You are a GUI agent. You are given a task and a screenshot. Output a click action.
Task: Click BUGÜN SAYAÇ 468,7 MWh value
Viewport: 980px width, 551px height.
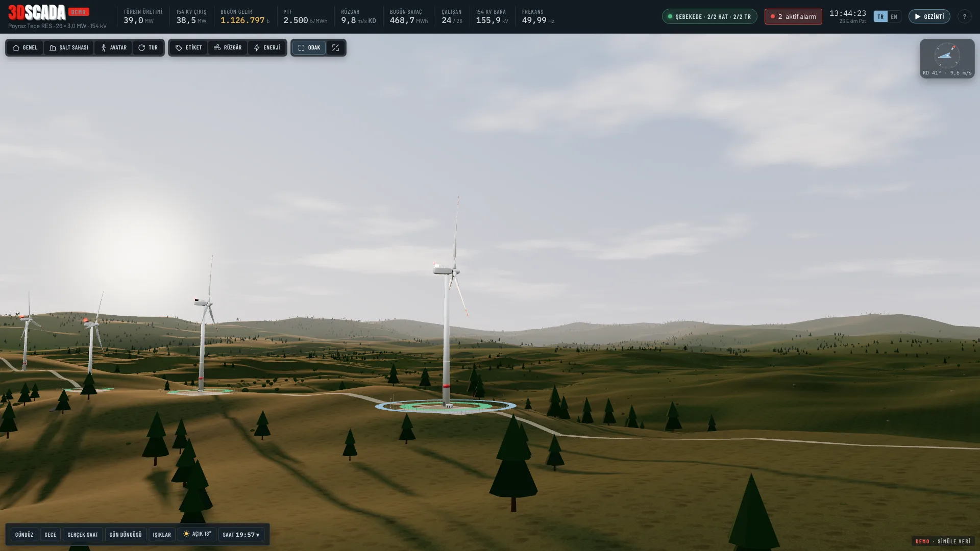409,20
